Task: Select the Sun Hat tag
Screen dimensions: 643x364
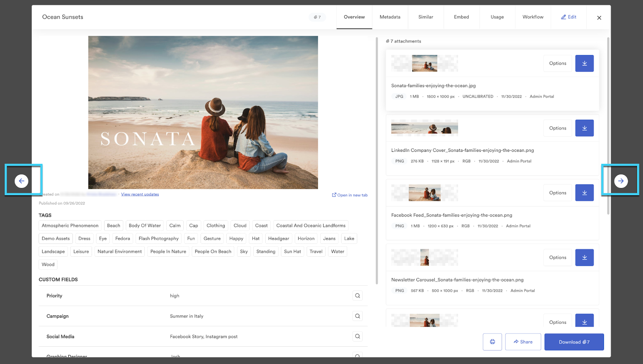Action: 293,252
